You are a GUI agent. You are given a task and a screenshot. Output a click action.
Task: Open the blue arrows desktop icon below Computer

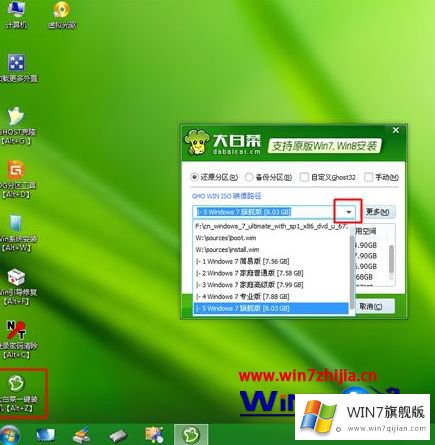(17, 68)
